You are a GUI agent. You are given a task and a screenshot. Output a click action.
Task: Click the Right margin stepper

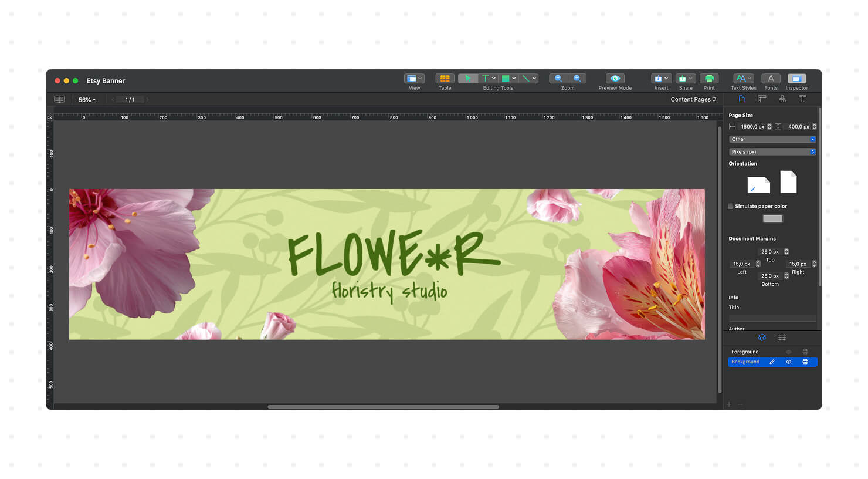coord(814,264)
